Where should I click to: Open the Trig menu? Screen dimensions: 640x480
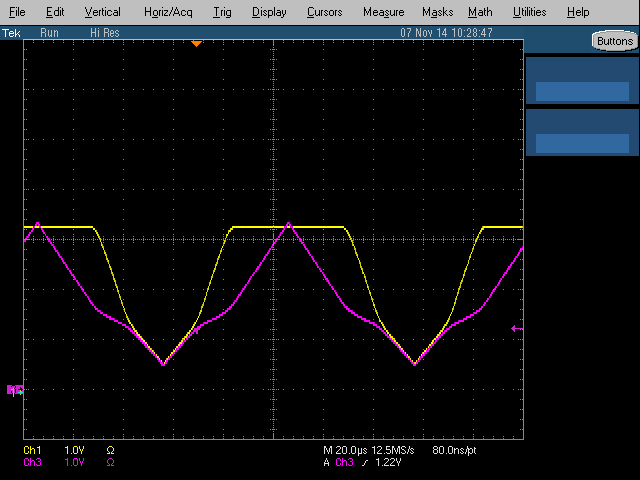[222, 12]
